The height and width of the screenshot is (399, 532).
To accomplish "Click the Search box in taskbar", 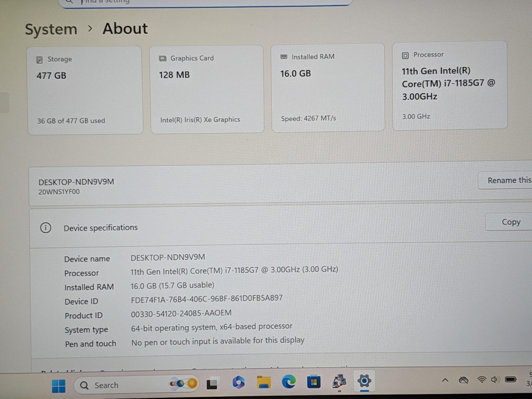I will (x=136, y=385).
